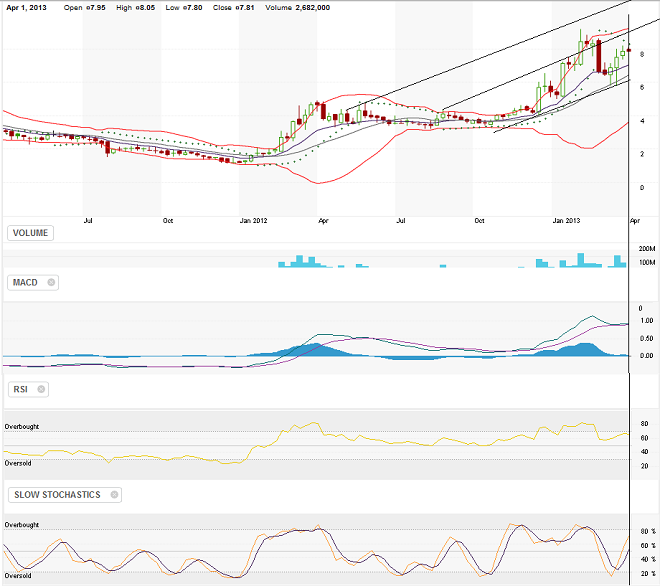Remove the MACD indicator with its x icon
This screenshot has height=586, width=660.
[51, 283]
